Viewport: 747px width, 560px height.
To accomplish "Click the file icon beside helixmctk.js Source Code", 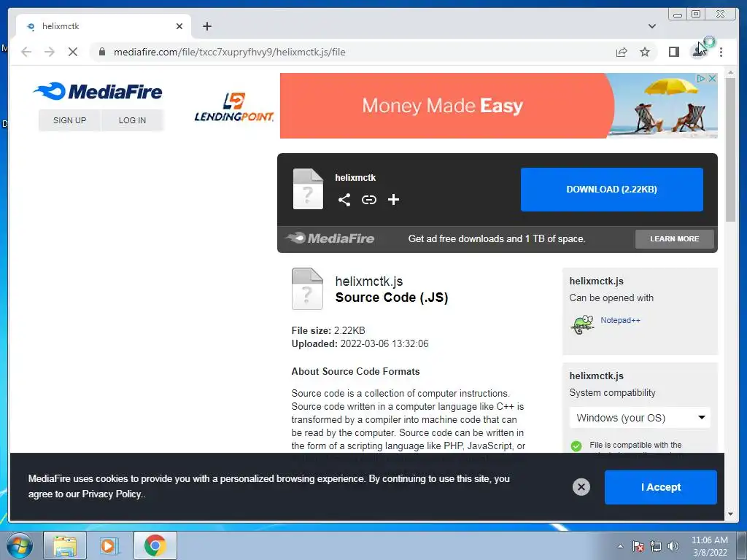I will [307, 289].
